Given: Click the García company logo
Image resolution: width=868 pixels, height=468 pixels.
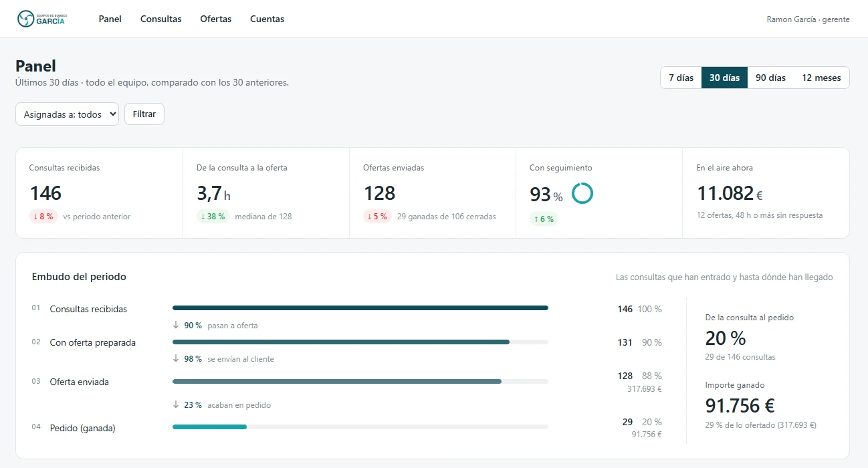Looking at the screenshot, I should (x=41, y=19).
